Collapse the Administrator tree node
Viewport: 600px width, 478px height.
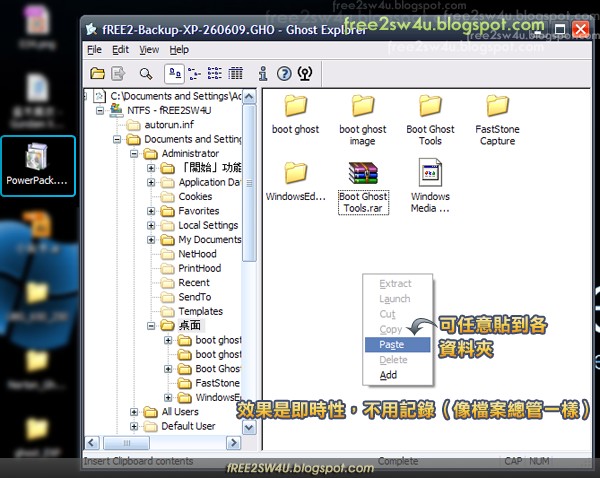point(134,154)
